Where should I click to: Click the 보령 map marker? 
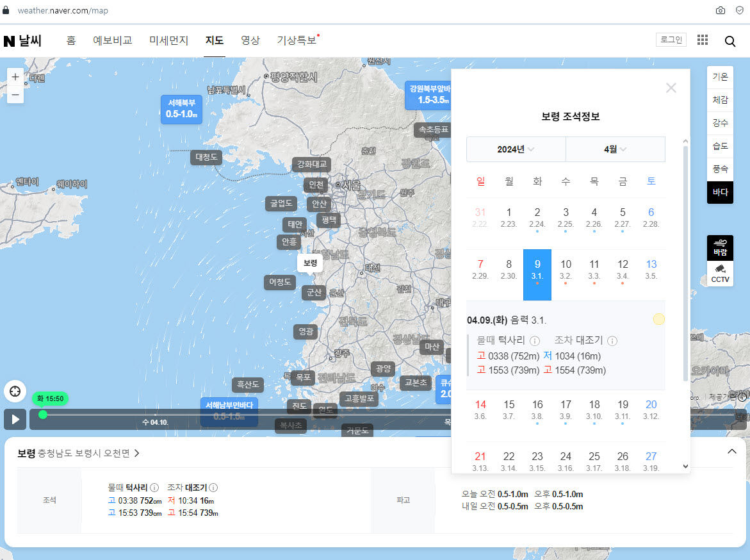[x=310, y=263]
